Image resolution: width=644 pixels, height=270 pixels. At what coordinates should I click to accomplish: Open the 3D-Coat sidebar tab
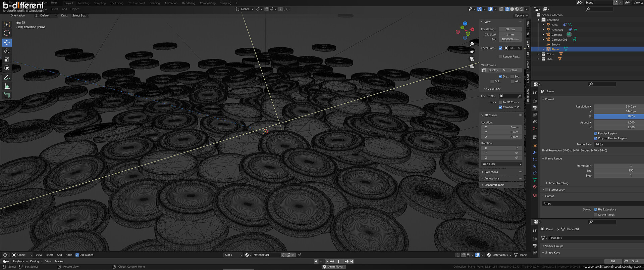click(528, 79)
